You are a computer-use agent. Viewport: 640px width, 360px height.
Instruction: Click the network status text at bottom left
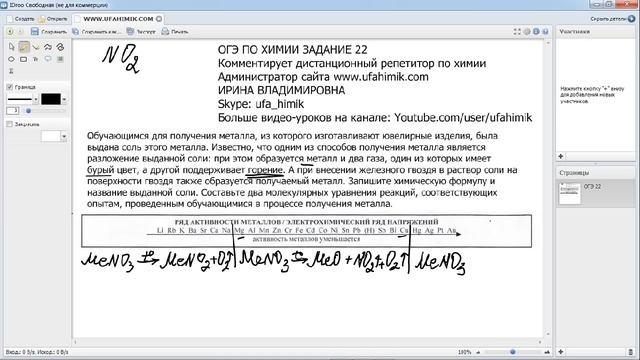pyautogui.click(x=37, y=352)
